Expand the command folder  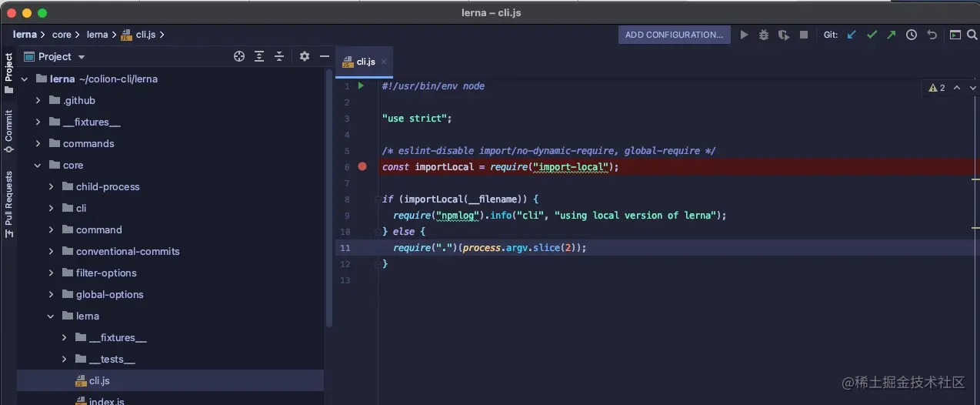click(x=51, y=229)
